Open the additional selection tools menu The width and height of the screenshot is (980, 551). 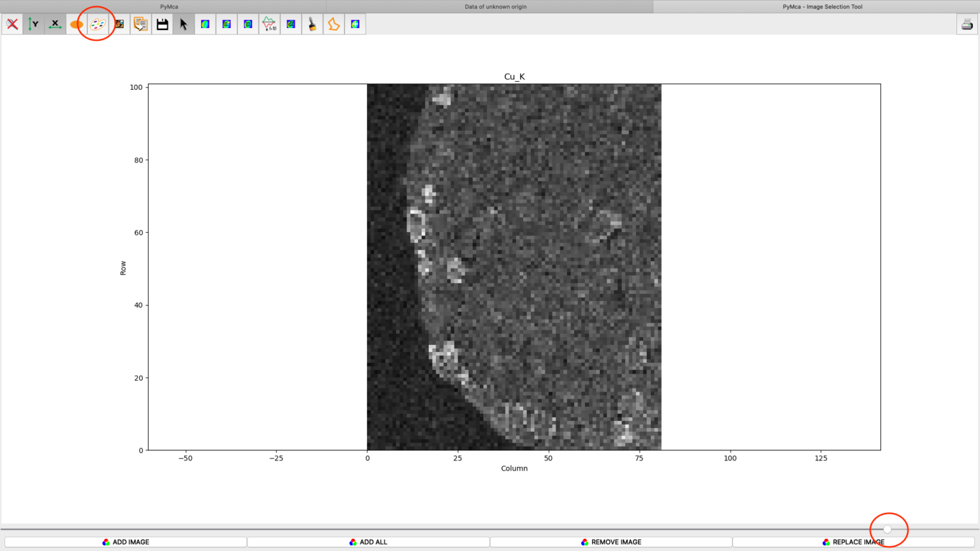(355, 24)
